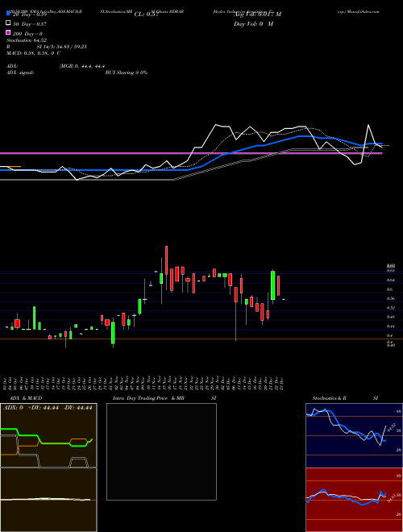Viewport: 403px width, 532px height.
Task: Click the '0.64' price axis label
Action: [390, 281]
